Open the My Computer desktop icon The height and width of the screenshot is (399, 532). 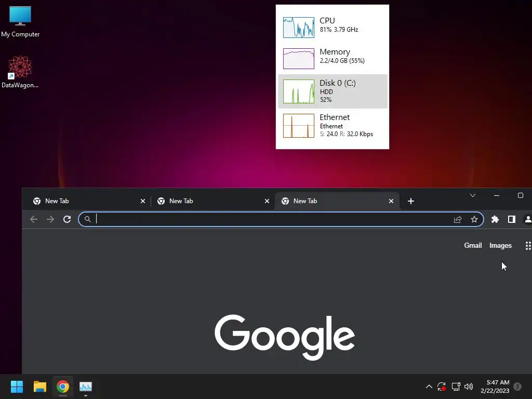20,21
